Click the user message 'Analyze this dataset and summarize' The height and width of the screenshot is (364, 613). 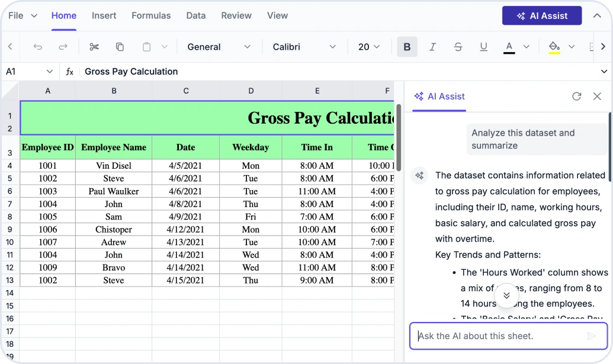(537, 139)
